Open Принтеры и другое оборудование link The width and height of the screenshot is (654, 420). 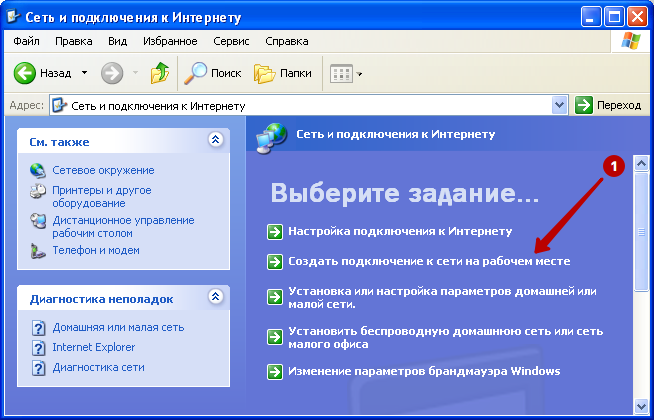102,196
